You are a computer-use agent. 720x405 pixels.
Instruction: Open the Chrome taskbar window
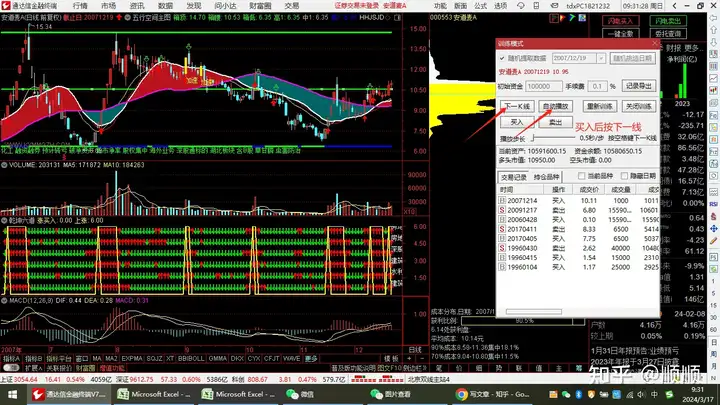[x=493, y=394]
